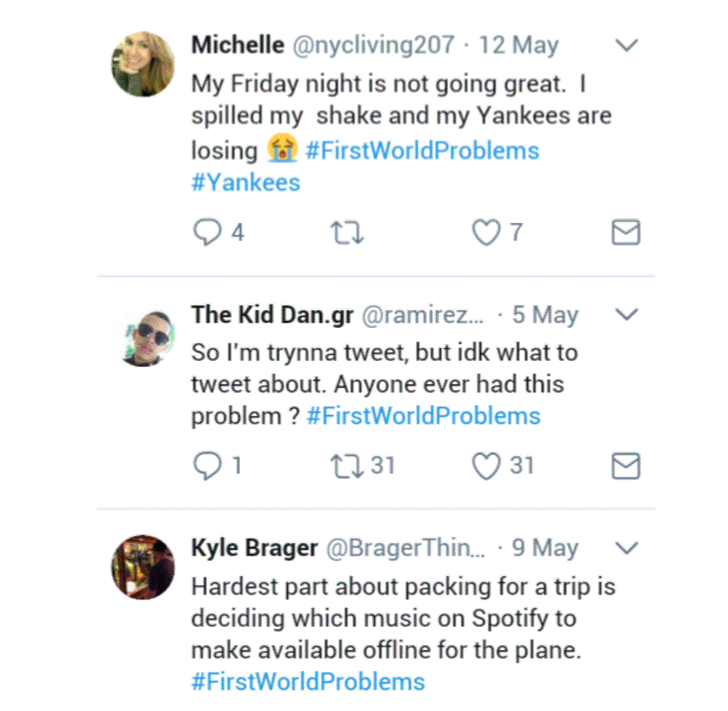Like The Kid Dan.gr's tweet
728x711 pixels.
[486, 466]
